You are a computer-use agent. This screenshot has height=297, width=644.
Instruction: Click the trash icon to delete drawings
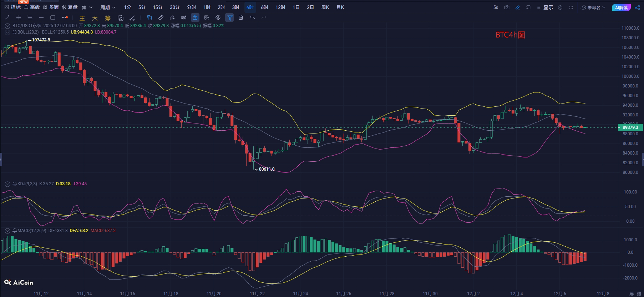coord(241,17)
